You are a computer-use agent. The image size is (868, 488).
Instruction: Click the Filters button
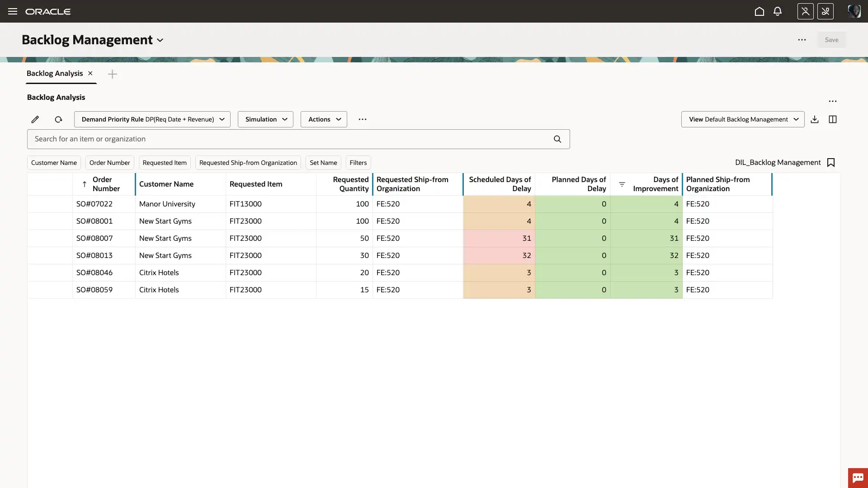tap(358, 163)
